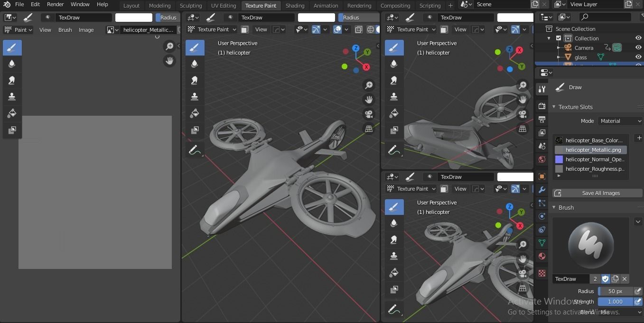Image resolution: width=644 pixels, height=323 pixels.
Task: Open the Render menu
Action: click(x=55, y=4)
